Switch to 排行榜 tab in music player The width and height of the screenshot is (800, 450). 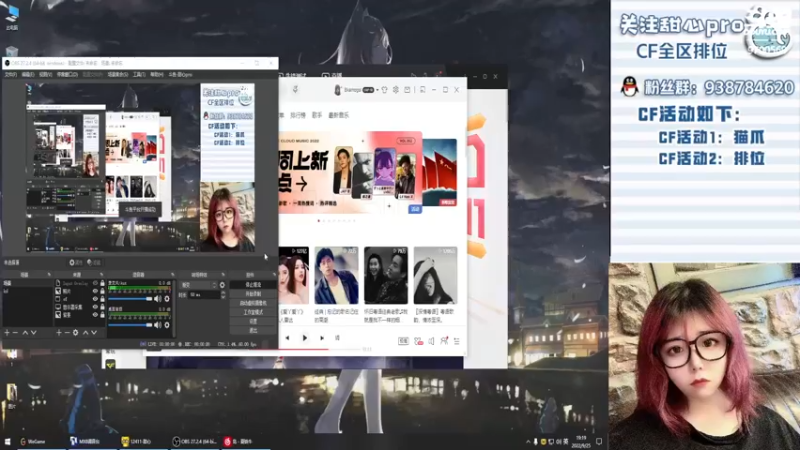[x=298, y=115]
